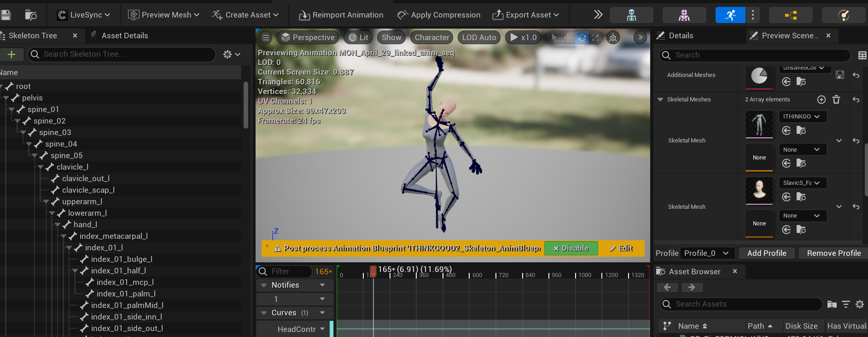868x337 pixels.
Task: Click Remove Profile button
Action: 833,253
